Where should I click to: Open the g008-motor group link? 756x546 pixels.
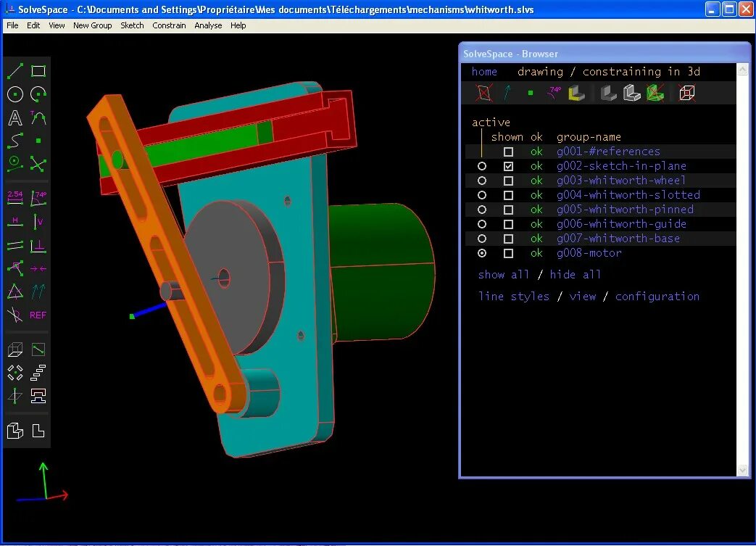589,253
